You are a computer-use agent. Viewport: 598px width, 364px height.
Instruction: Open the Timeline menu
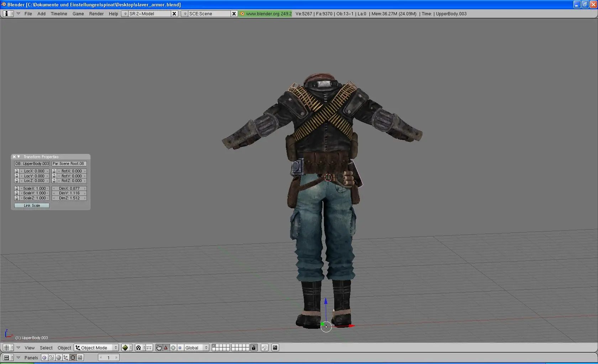click(x=59, y=14)
